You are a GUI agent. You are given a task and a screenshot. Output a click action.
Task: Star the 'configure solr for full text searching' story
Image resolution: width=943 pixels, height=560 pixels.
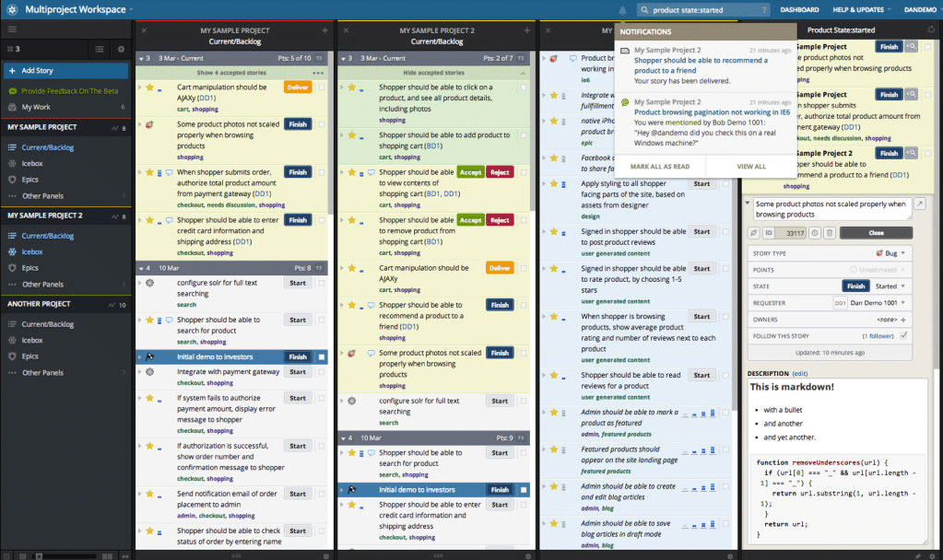(149, 283)
